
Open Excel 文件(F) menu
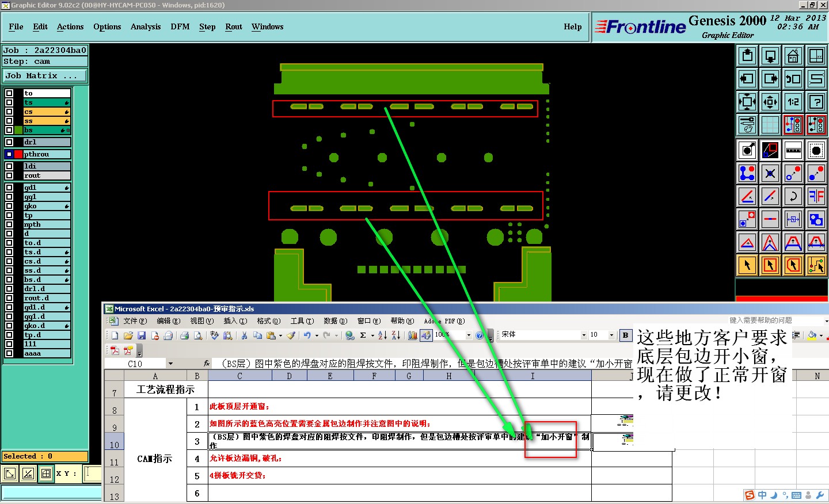135,321
